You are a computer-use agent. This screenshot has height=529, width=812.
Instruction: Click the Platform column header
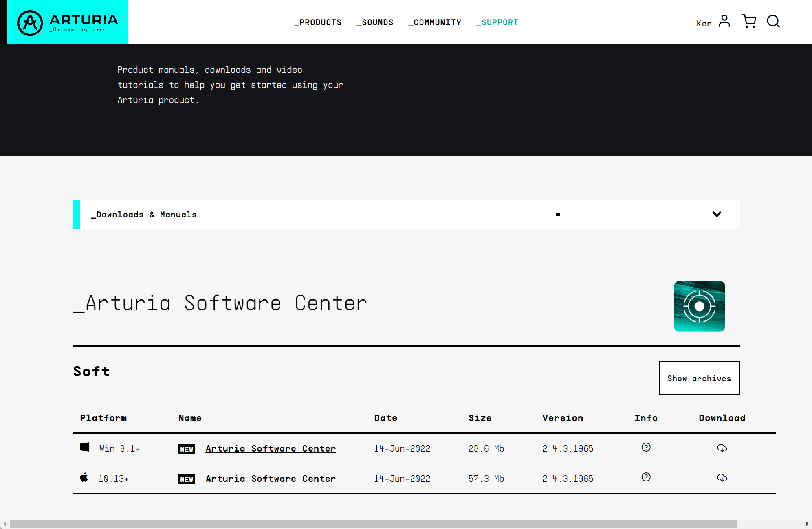pyautogui.click(x=103, y=418)
